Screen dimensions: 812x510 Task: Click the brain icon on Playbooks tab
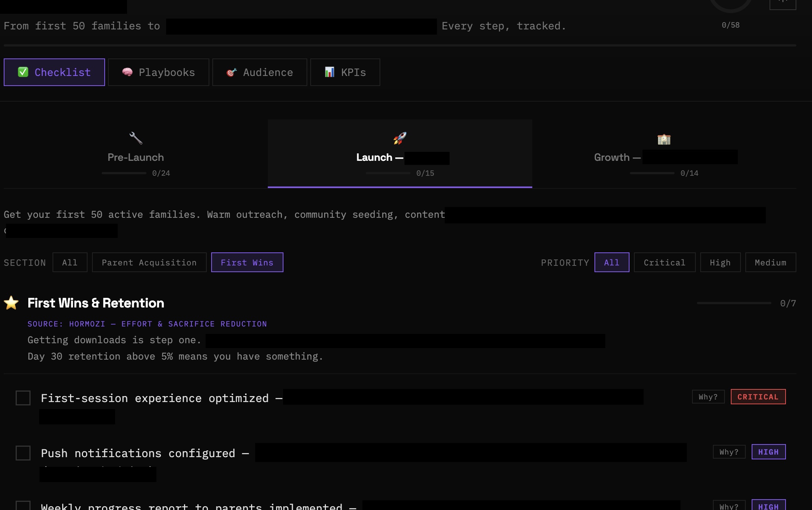[127, 72]
